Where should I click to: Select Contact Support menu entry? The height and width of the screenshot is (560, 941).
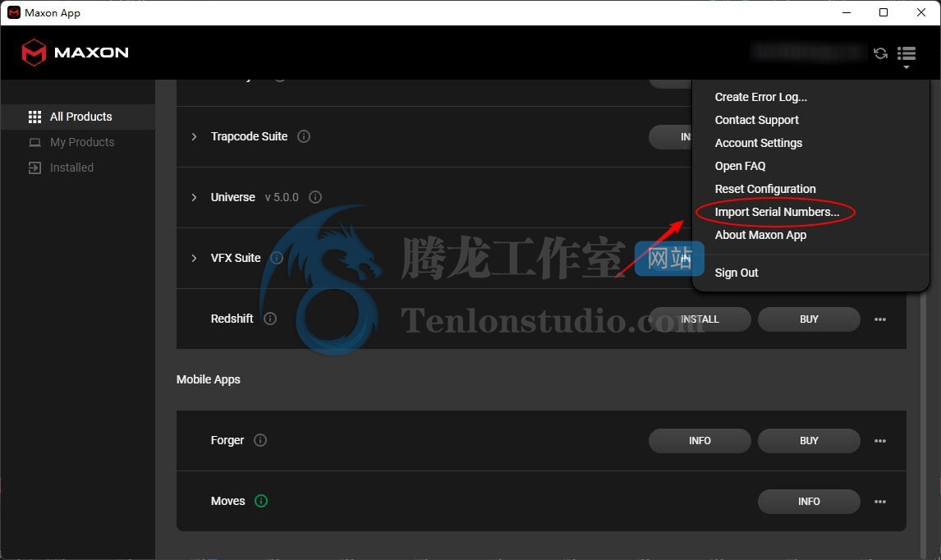point(757,120)
